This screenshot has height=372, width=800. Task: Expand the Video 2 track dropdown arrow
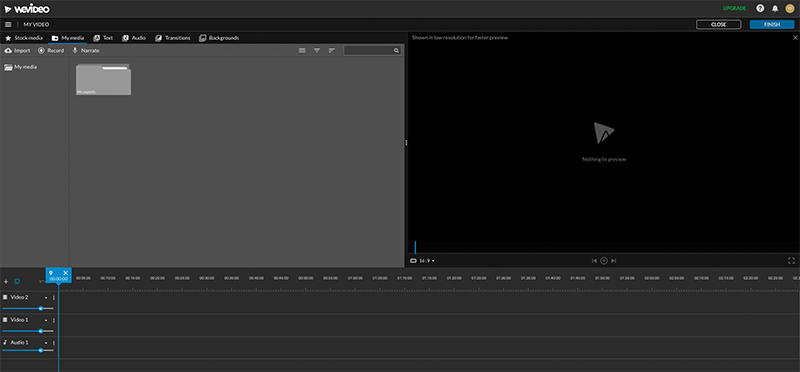coord(46,297)
